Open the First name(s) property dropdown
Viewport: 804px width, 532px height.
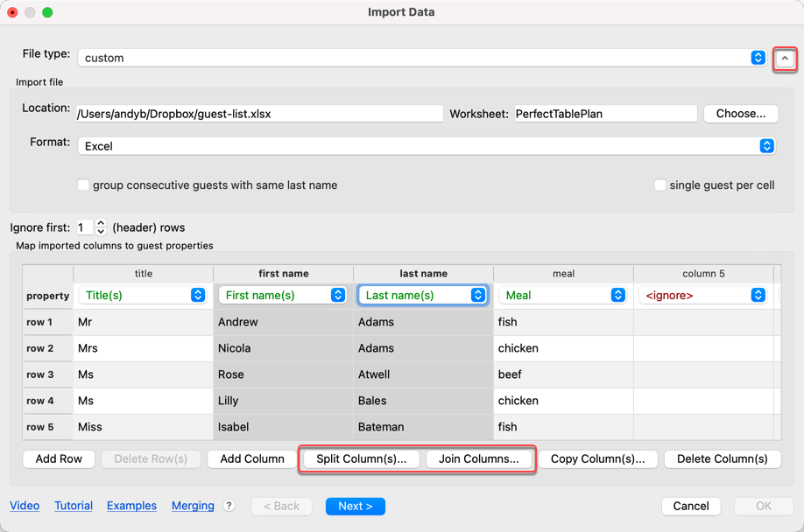283,296
